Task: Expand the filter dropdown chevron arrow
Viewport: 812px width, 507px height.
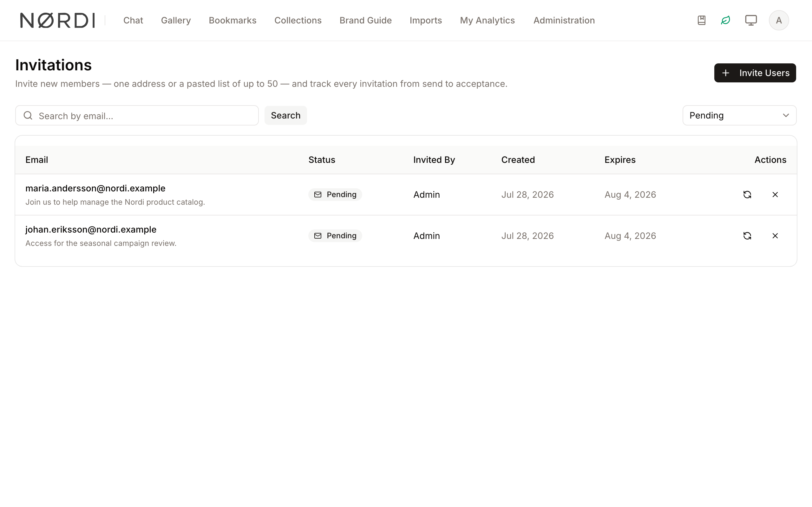Action: pos(786,115)
